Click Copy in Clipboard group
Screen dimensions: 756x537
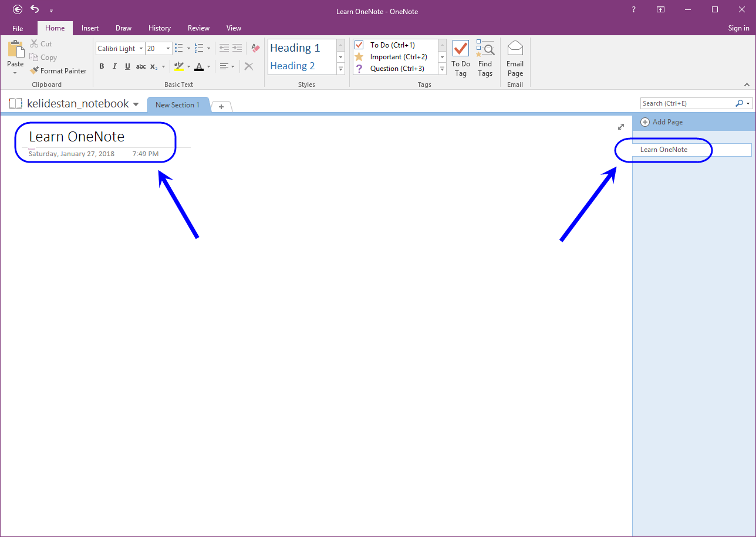tap(43, 58)
